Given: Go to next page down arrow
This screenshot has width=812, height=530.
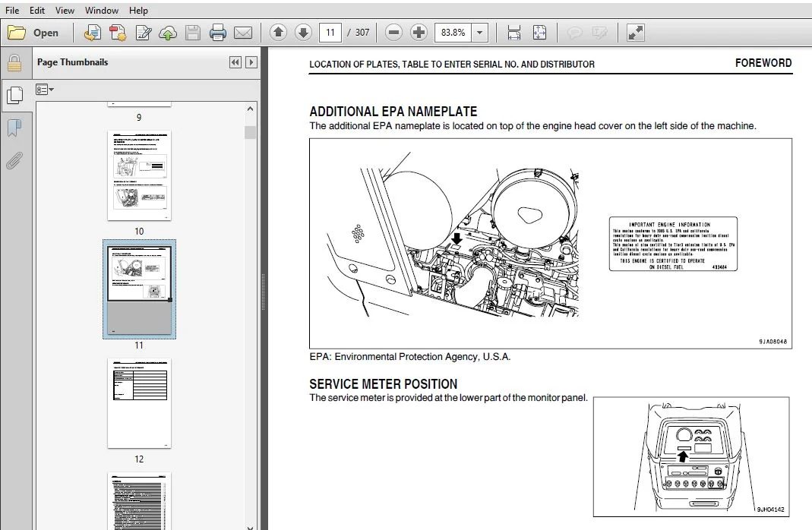Looking at the screenshot, I should [x=303, y=33].
